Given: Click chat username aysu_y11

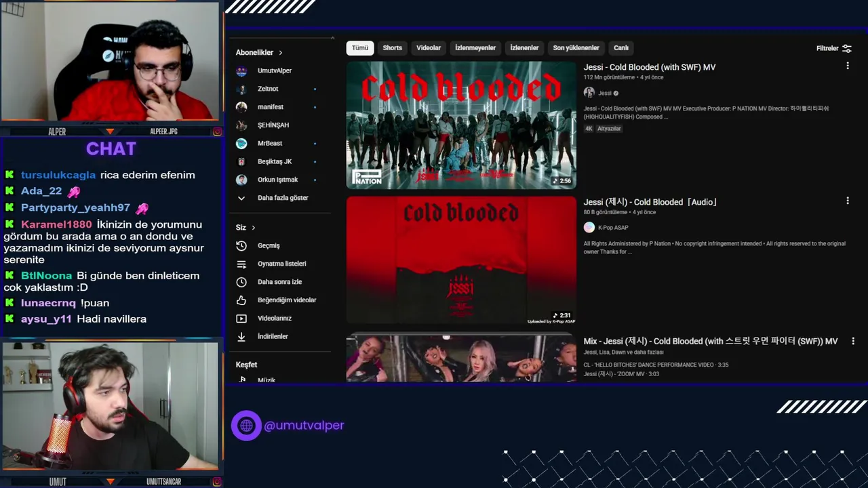Looking at the screenshot, I should pyautogui.click(x=46, y=319).
